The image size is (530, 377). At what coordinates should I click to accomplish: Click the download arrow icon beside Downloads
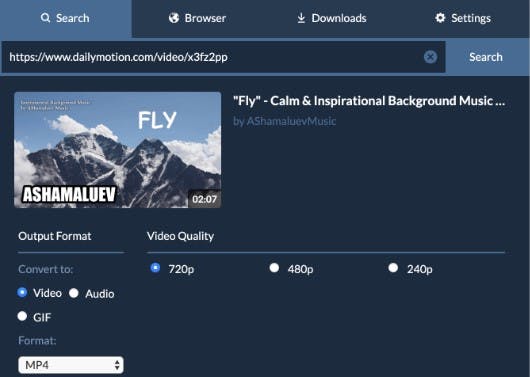click(x=301, y=18)
